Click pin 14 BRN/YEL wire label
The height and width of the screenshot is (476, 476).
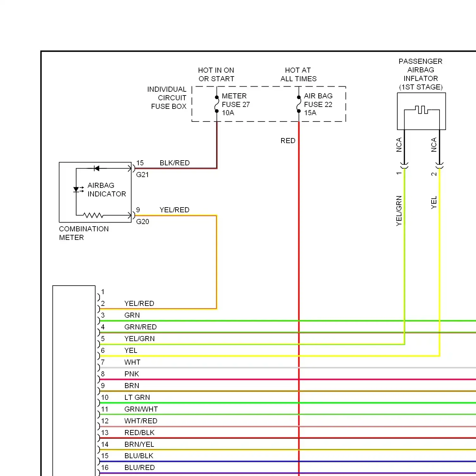pos(139,445)
